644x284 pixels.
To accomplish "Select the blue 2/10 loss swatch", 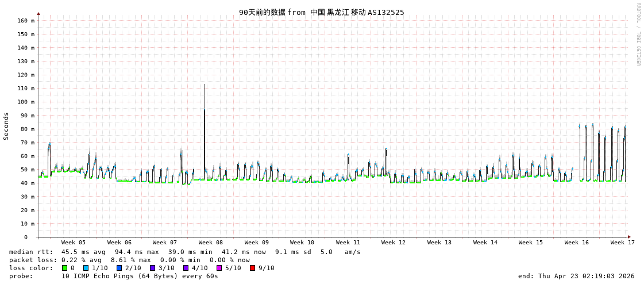I will [119, 268].
